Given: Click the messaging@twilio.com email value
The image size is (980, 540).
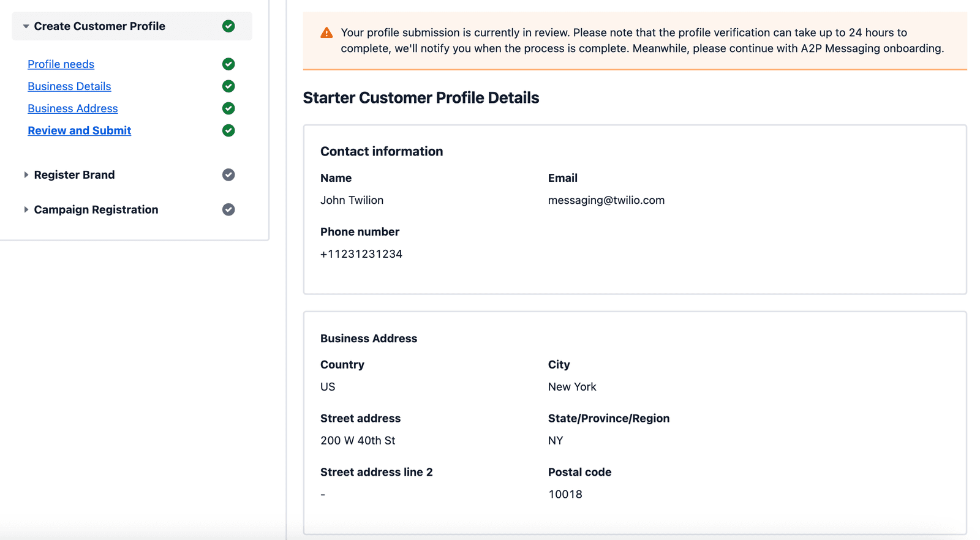Looking at the screenshot, I should tap(606, 200).
